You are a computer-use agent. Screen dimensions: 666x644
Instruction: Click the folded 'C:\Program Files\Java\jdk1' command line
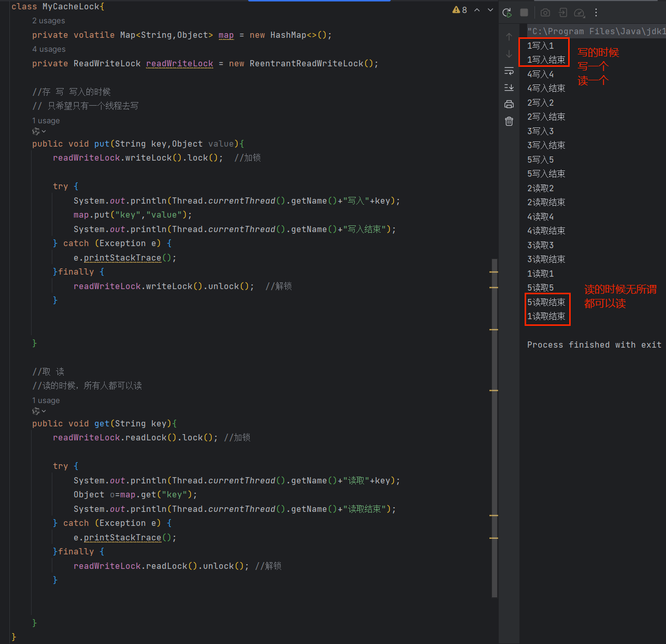coord(596,32)
